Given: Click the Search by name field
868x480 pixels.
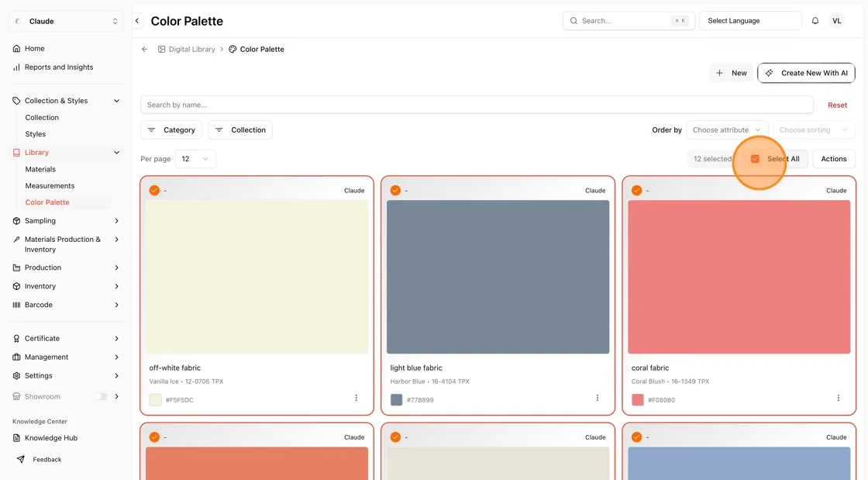Looking at the screenshot, I should [x=477, y=105].
